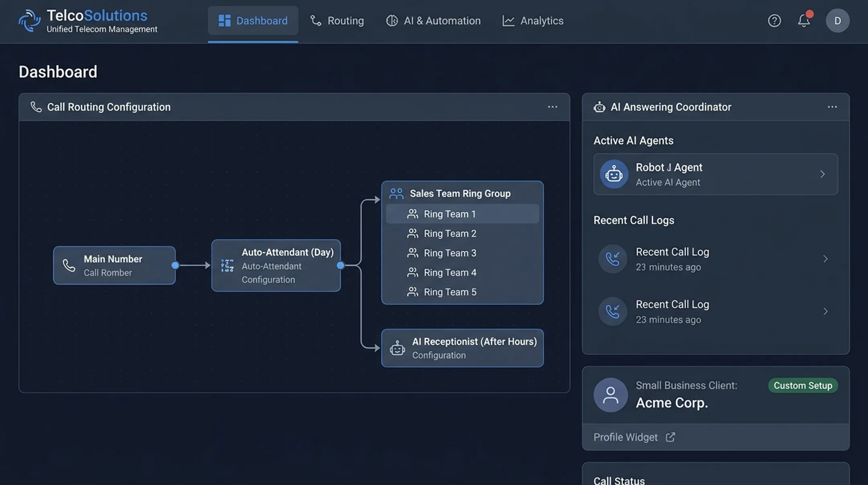Screen dimensions: 868x485
Task: Click the Main Number output connector dot
Action: click(x=175, y=265)
